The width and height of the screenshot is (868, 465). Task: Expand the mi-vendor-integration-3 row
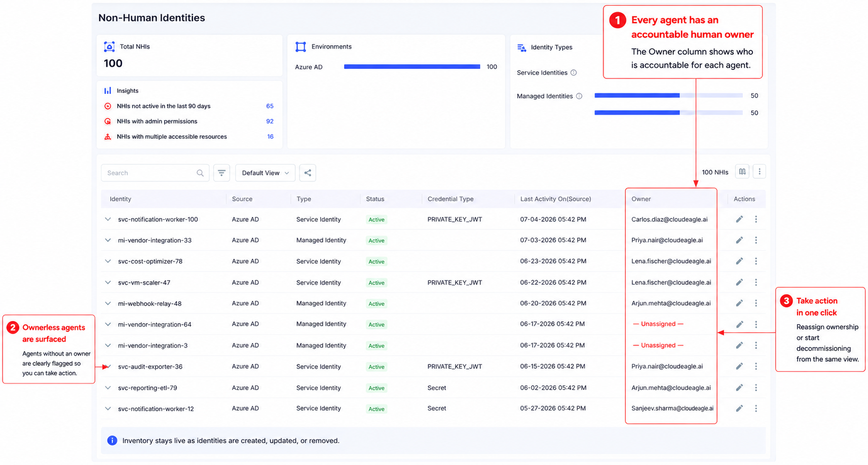(x=108, y=345)
